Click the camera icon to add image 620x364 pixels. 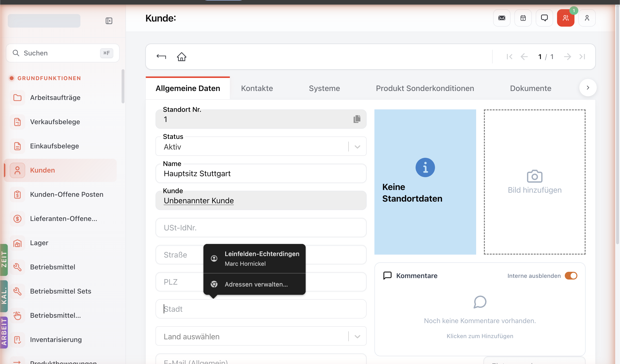(x=535, y=176)
